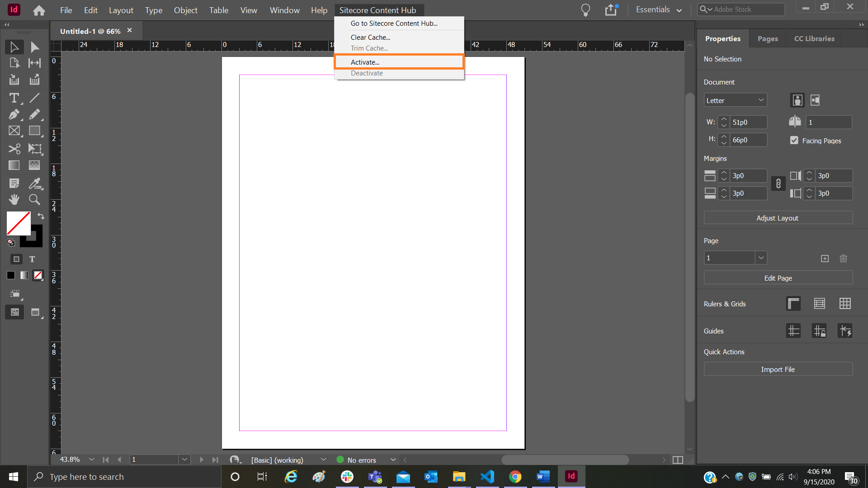The image size is (868, 488).
Task: Select the Zoom tool magnifier
Action: tap(35, 199)
